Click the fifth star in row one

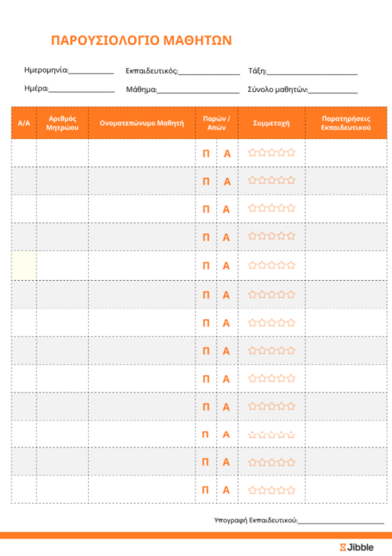291,153
